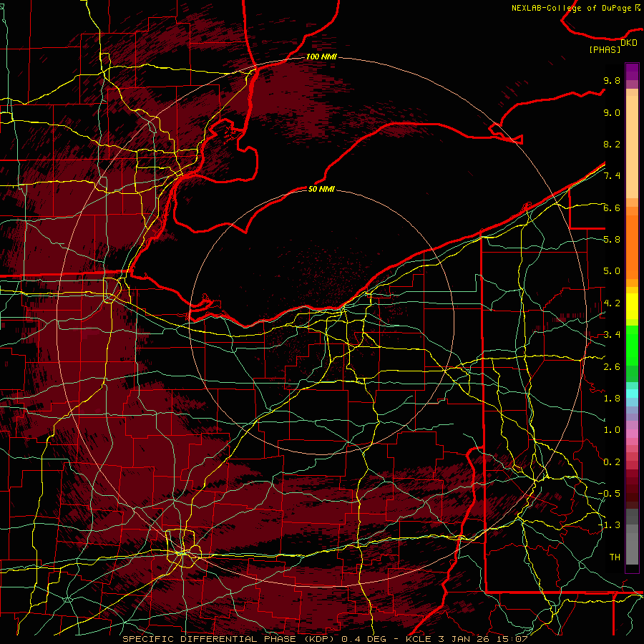Click the "8.2" color scale value
The width and height of the screenshot is (644, 644).
(x=612, y=144)
